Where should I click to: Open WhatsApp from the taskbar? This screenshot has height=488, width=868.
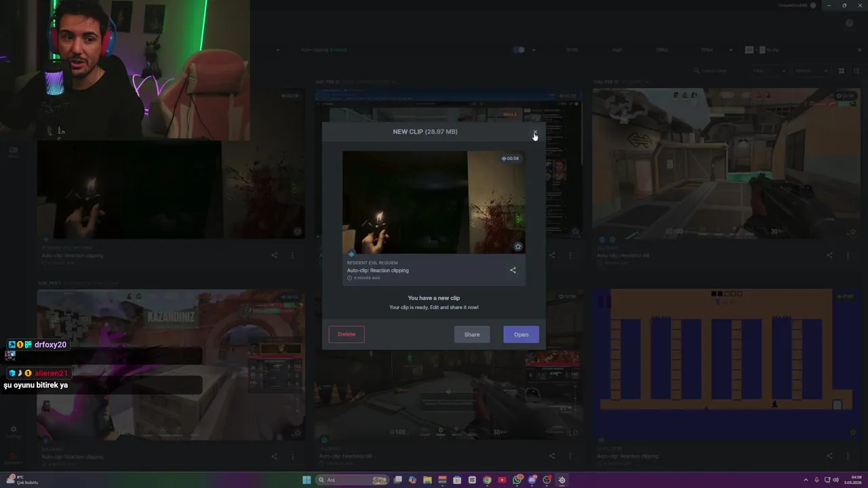pyautogui.click(x=517, y=480)
